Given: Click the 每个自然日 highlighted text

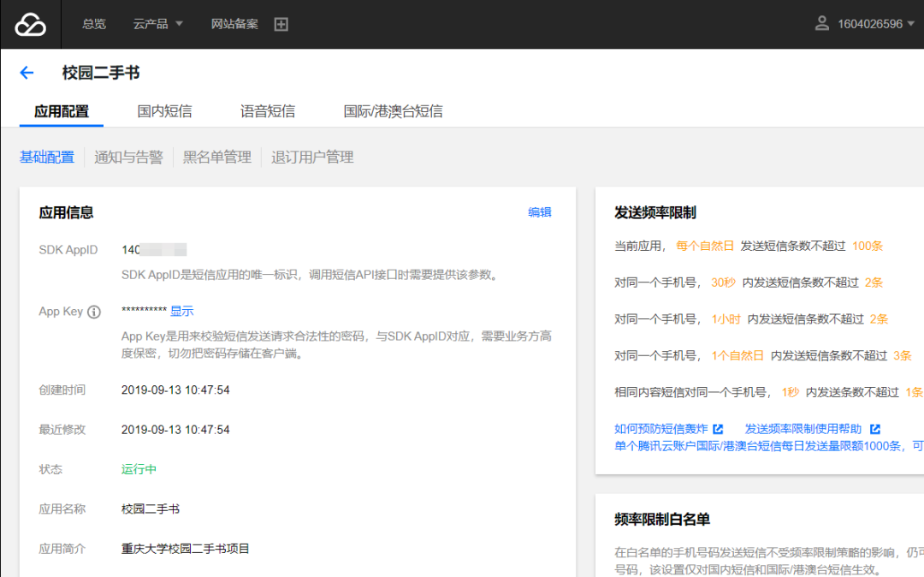Looking at the screenshot, I should click(x=705, y=246).
